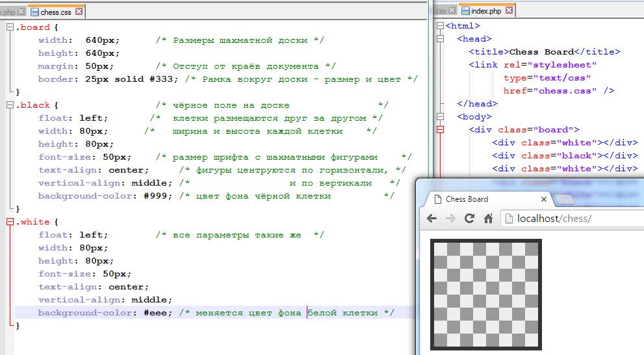Close the Chess Board browser tab
This screenshot has width=644, height=355.
544,199
